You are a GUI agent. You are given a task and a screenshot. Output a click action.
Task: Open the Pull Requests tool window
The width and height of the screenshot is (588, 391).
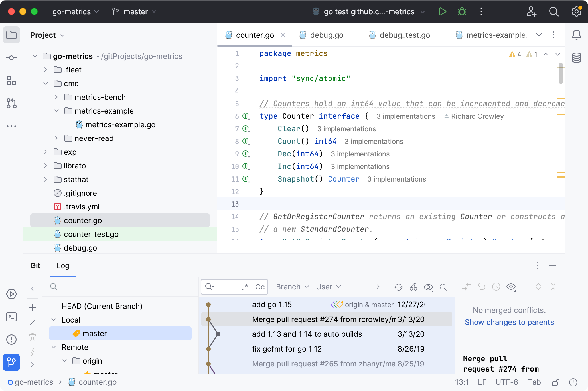pyautogui.click(x=11, y=103)
